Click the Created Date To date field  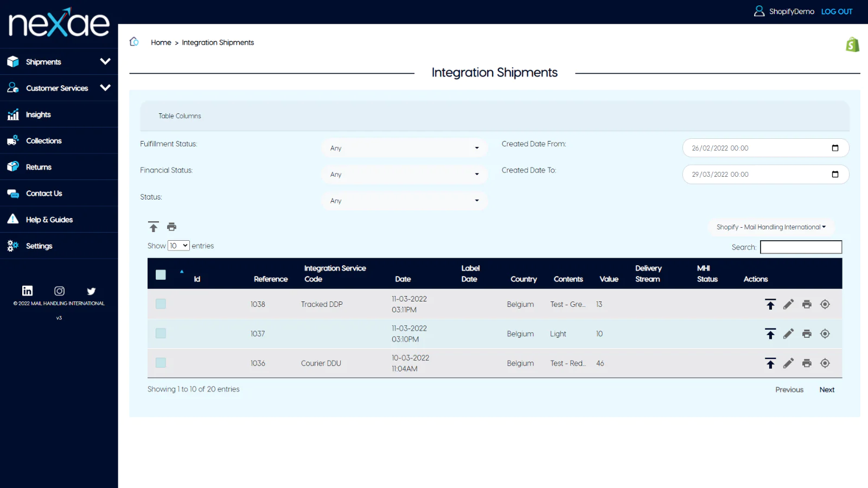coord(765,174)
